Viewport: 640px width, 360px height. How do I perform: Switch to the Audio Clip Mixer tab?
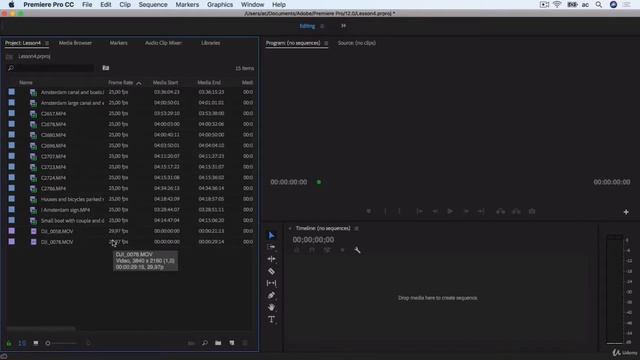pyautogui.click(x=163, y=43)
